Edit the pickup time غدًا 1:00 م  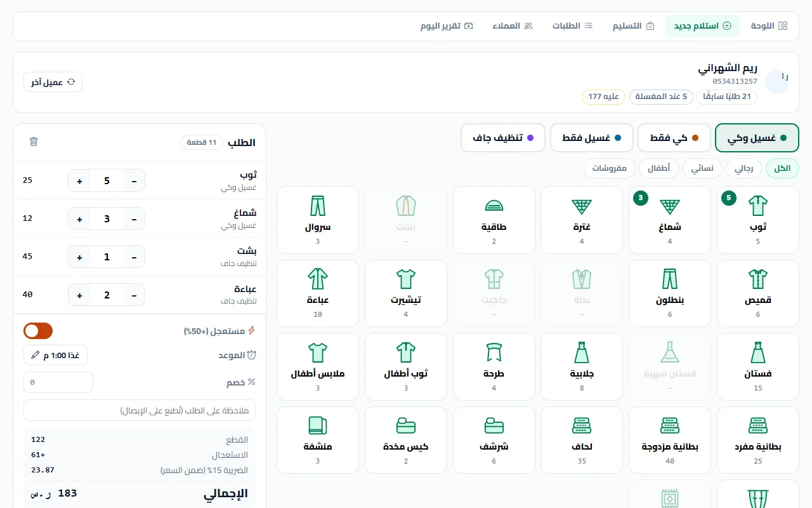tap(56, 355)
